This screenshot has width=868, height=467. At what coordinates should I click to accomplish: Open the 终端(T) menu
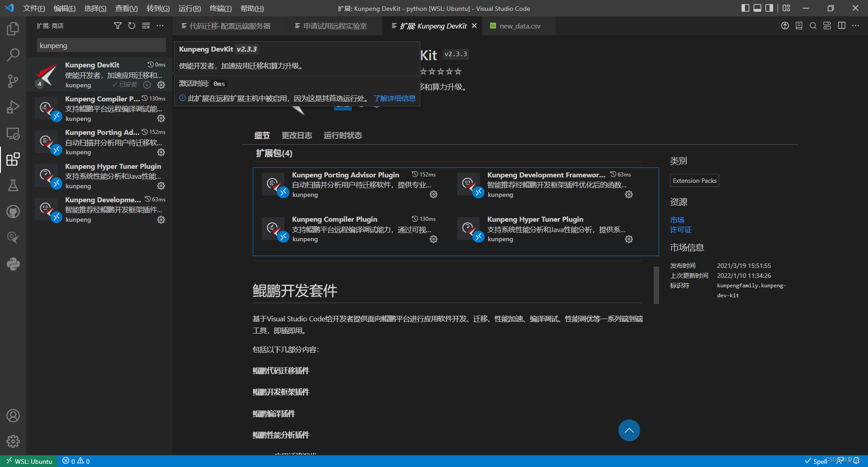tap(221, 8)
